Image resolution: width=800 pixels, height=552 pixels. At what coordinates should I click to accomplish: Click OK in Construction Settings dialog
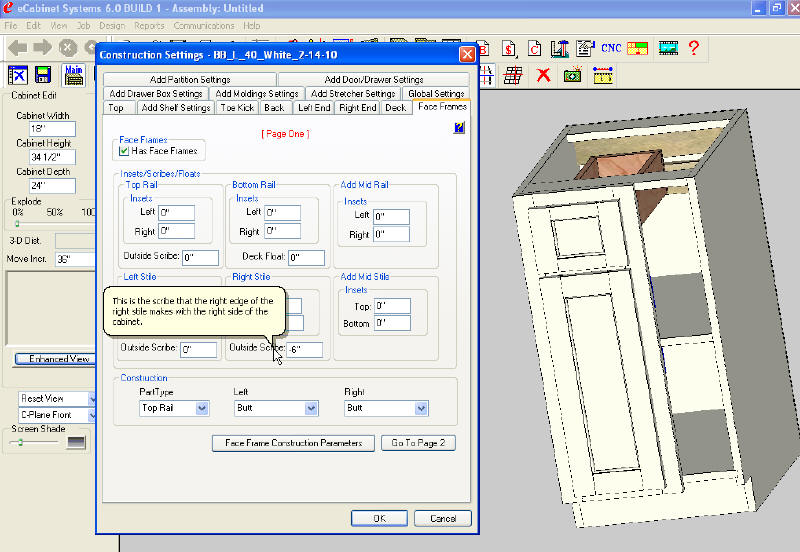pyautogui.click(x=379, y=518)
